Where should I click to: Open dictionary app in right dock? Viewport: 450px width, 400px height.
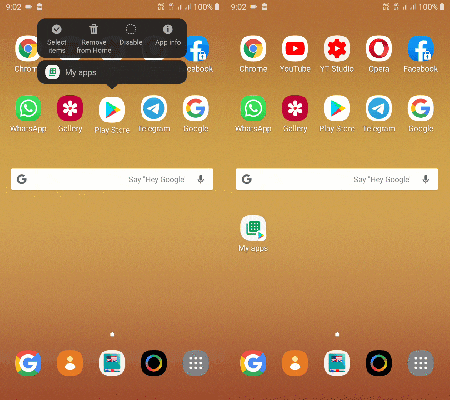pyautogui.click(x=337, y=363)
